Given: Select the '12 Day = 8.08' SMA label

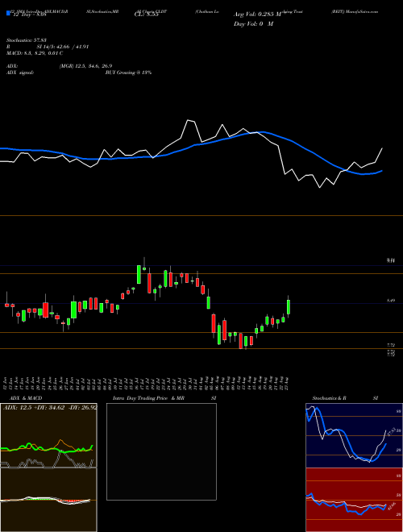Looking at the screenshot, I should (29, 15).
